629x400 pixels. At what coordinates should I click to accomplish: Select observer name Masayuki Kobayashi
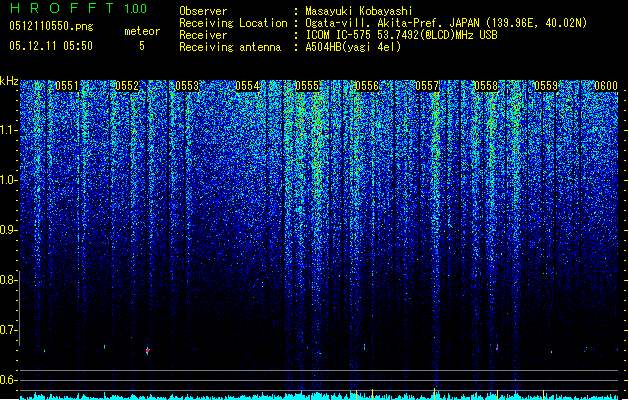(359, 11)
